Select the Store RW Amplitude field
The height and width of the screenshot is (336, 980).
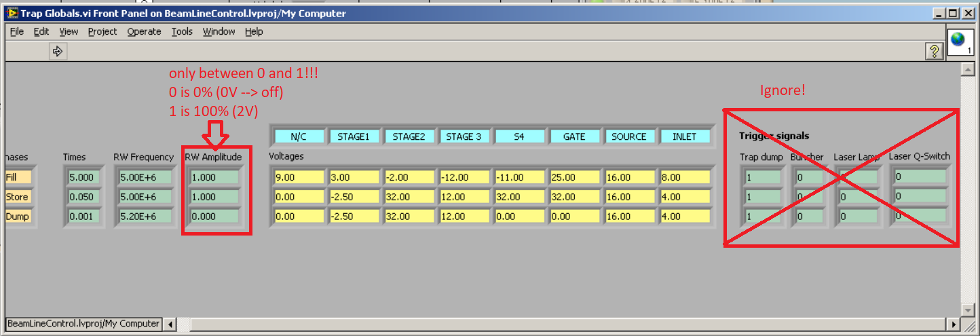click(x=214, y=197)
